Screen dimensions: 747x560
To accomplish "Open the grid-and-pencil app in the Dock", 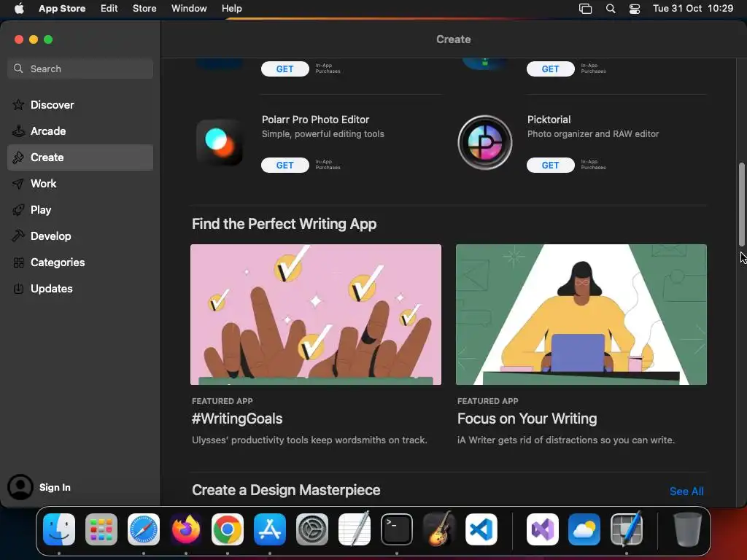I will pos(627,529).
